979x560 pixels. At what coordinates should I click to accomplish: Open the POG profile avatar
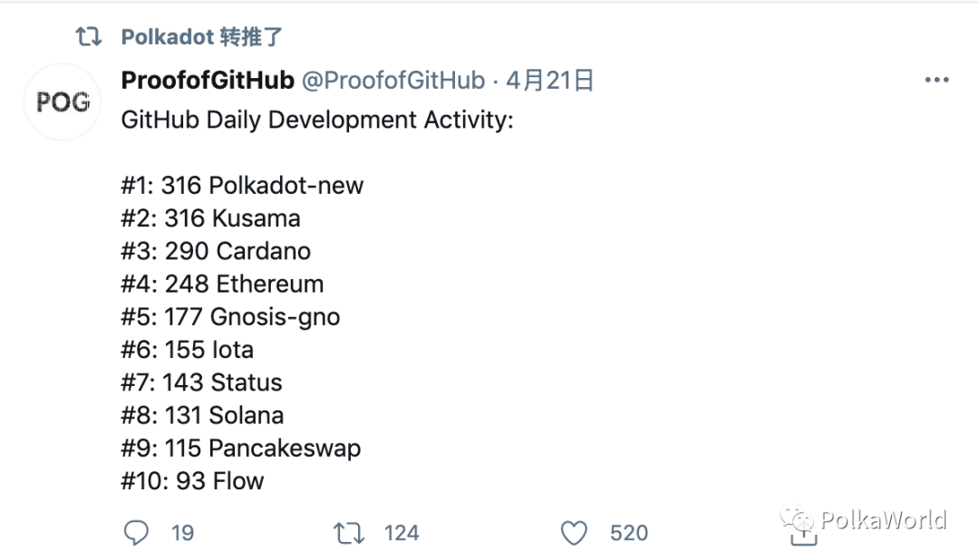pyautogui.click(x=63, y=102)
